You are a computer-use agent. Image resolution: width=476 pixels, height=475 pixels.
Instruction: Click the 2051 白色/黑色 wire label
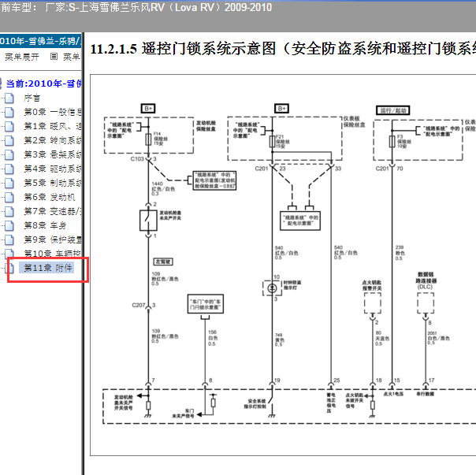(438, 338)
